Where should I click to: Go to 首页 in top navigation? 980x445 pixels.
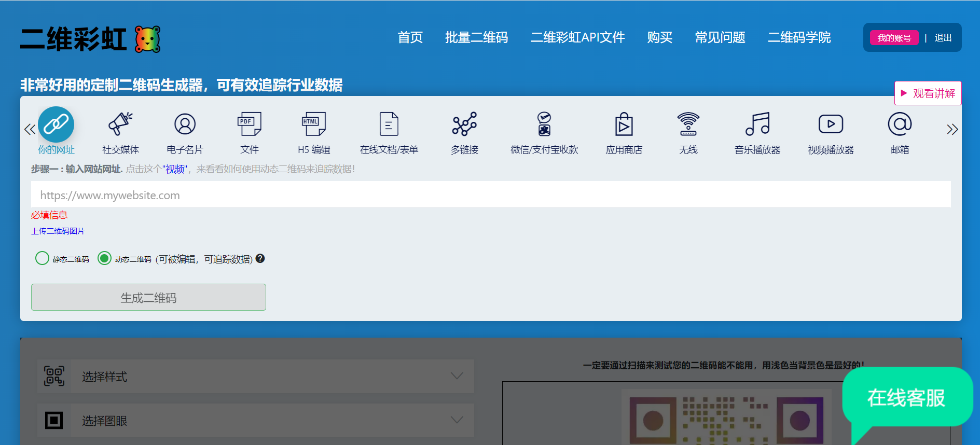410,37
